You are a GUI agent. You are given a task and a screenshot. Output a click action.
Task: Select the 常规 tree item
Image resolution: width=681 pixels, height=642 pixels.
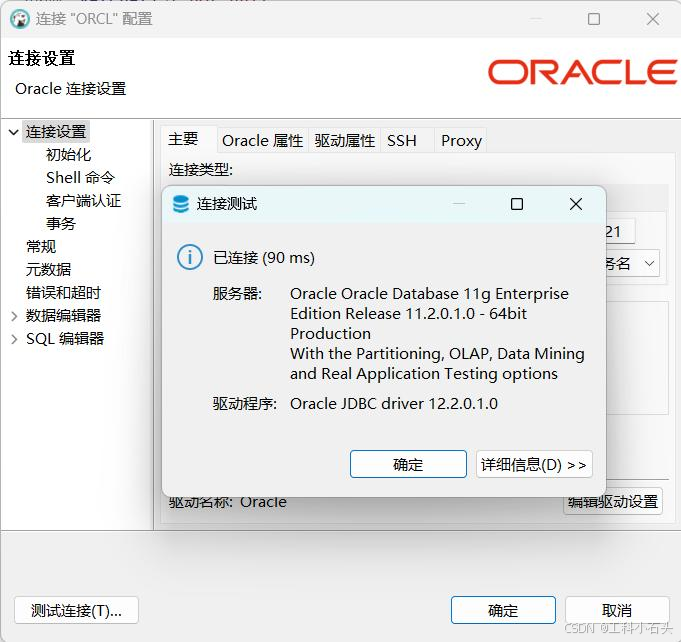41,247
